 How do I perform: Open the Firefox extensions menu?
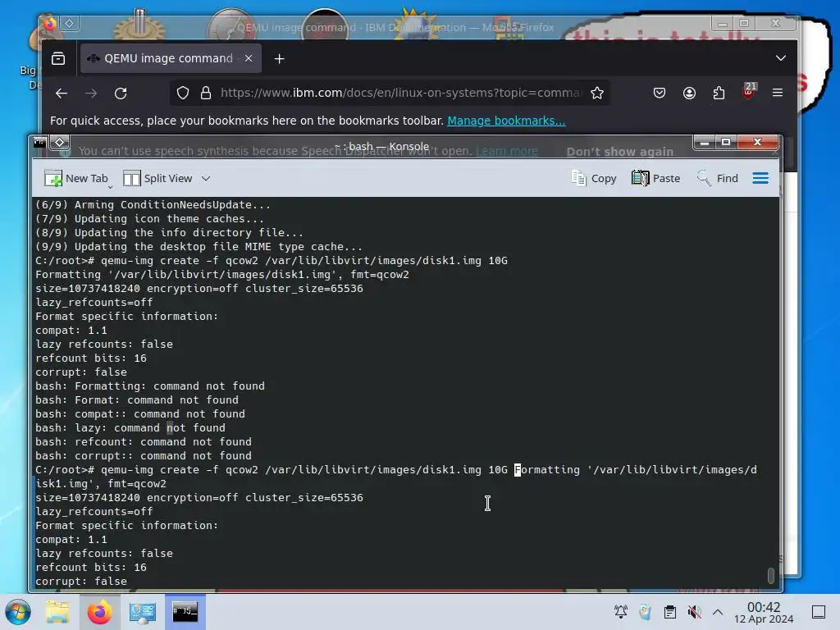(719, 94)
